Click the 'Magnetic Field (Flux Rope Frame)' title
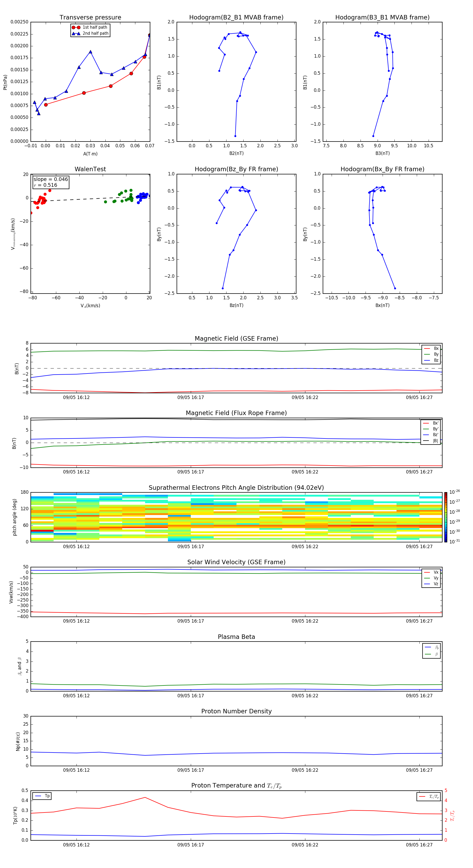 pyautogui.click(x=236, y=413)
